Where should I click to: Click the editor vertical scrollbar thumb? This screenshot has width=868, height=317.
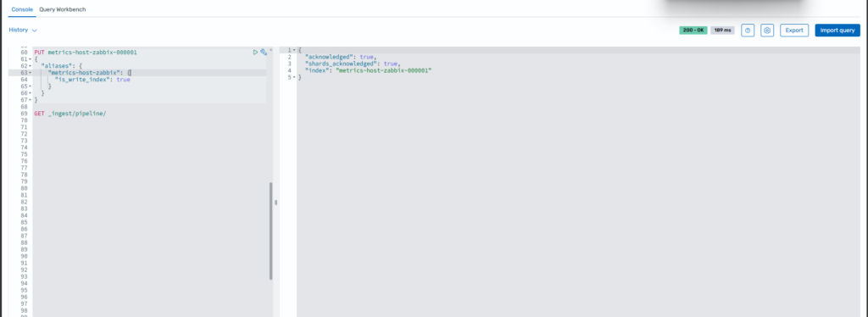click(x=270, y=231)
